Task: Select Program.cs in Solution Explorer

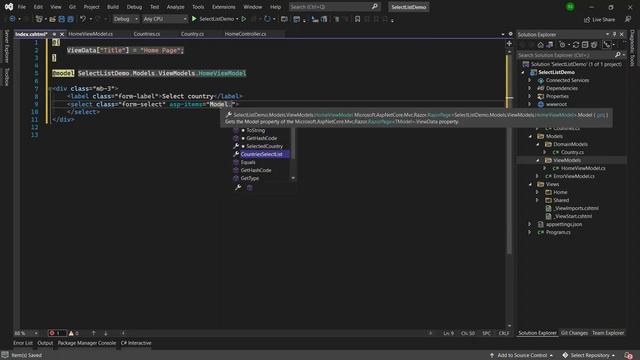Action: [558, 232]
